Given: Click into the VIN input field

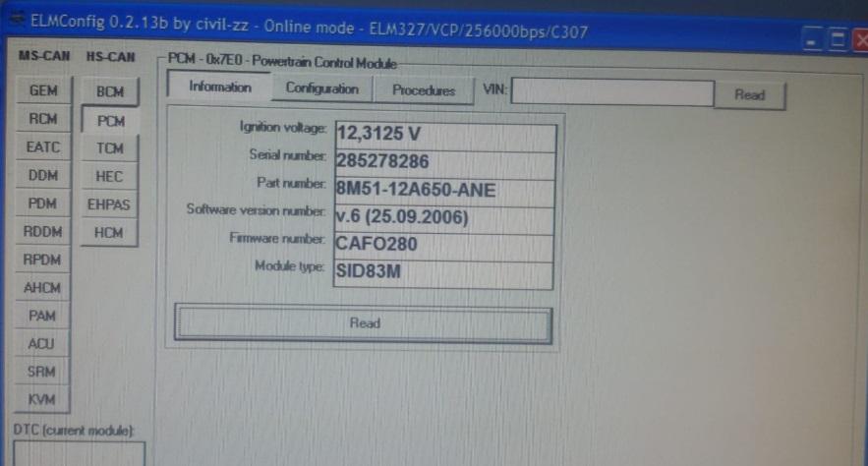Looking at the screenshot, I should 612,92.
